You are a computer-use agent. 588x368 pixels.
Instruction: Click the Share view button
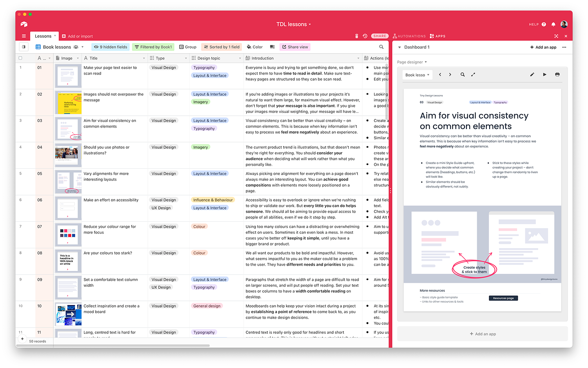pos(295,47)
